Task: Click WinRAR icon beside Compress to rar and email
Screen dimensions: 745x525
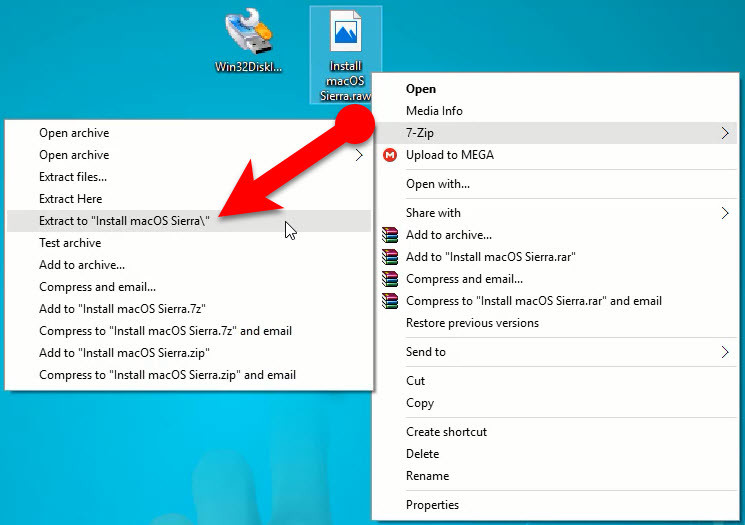Action: pos(390,301)
